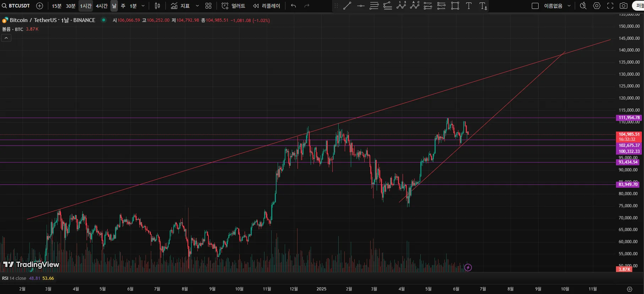Undo the last chart action
Screen dimensions: 644x294
pyautogui.click(x=293, y=6)
